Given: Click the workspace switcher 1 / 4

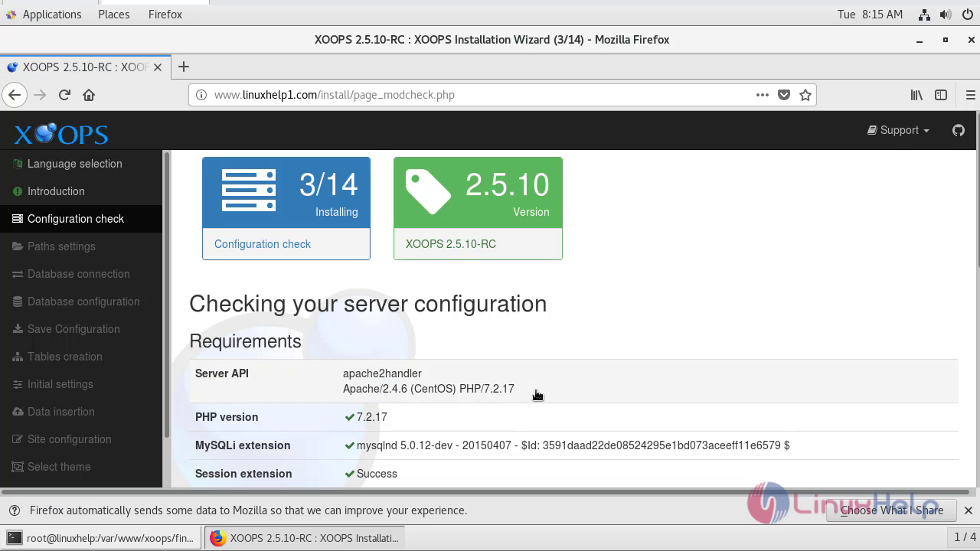Looking at the screenshot, I should click(x=963, y=537).
